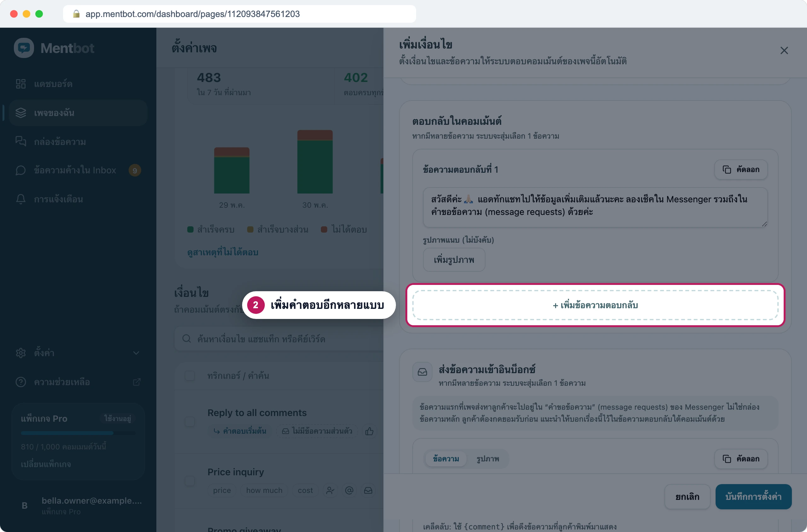The width and height of the screenshot is (807, 532).
Task: Click the thumbs-up icon in Reply to all comments
Action: (x=369, y=431)
